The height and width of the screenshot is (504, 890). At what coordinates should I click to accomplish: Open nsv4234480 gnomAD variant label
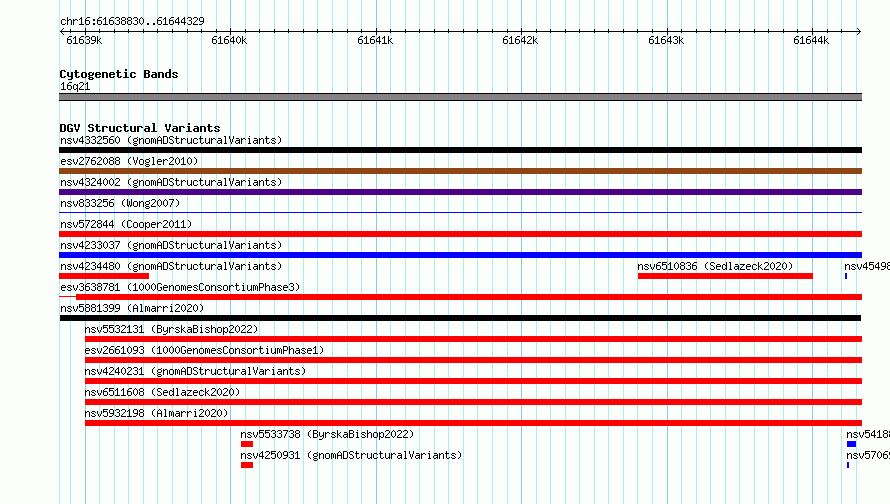point(171,266)
